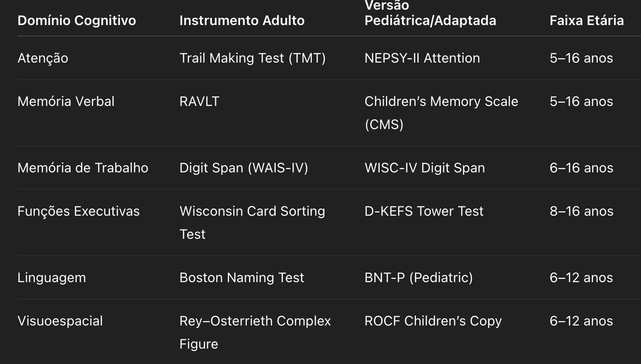Select the BNT-P (Pediatric) cell
This screenshot has height=364, width=641.
(419, 278)
